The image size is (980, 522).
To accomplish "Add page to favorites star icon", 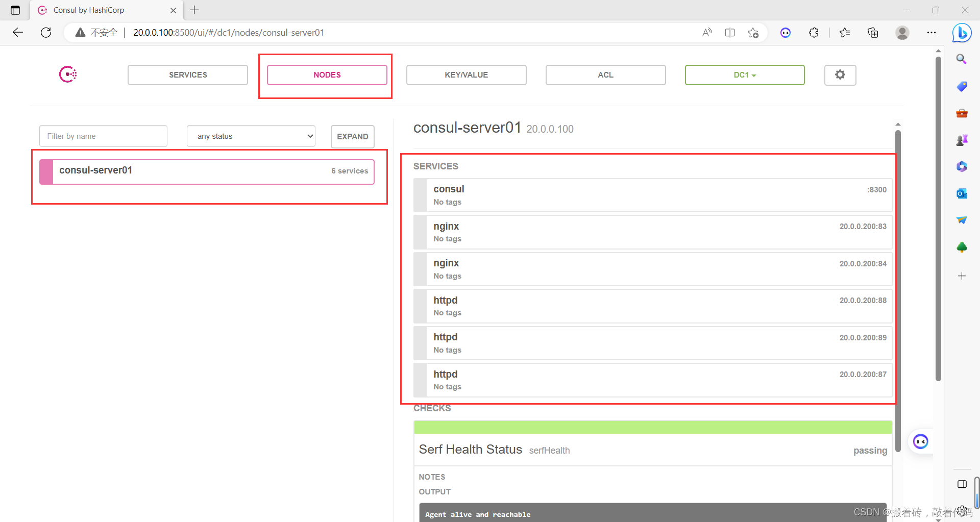I will 753,33.
